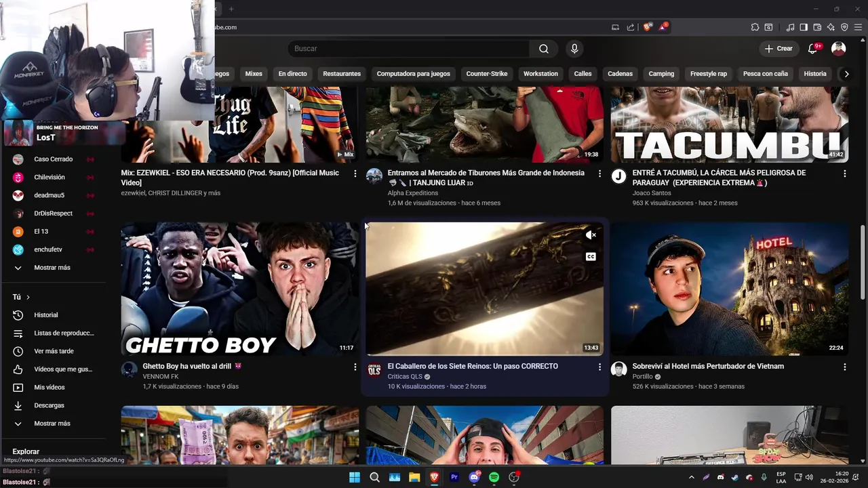Screen dimensions: 868x488
Task: Select the Mixes category chip
Action: coord(254,74)
